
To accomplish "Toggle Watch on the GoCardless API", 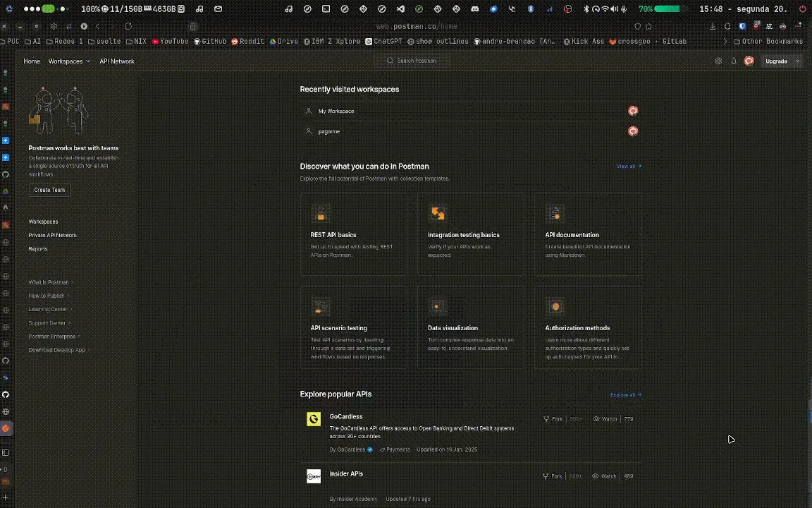I will (605, 419).
